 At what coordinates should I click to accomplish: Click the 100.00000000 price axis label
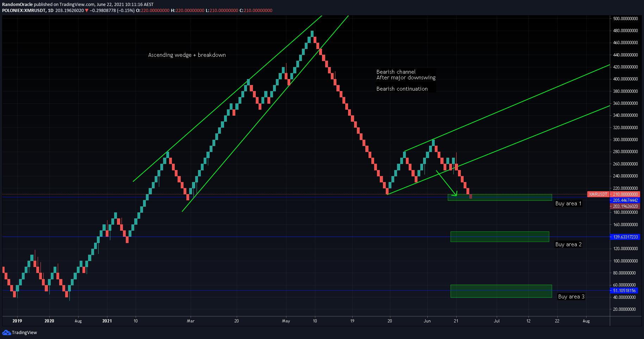pos(625,261)
